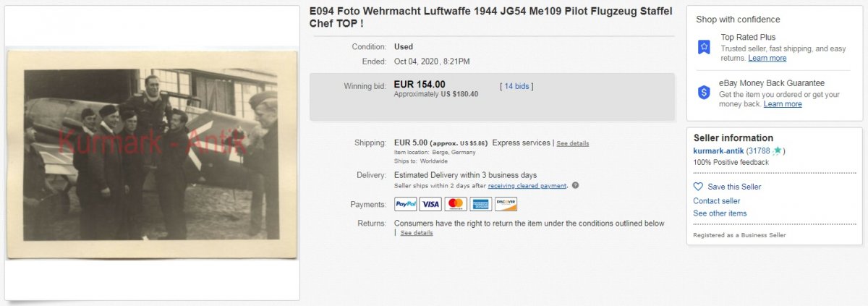Open Learn more for Money Back Guarantee
Screen dimensions: 868x306
coord(782,104)
